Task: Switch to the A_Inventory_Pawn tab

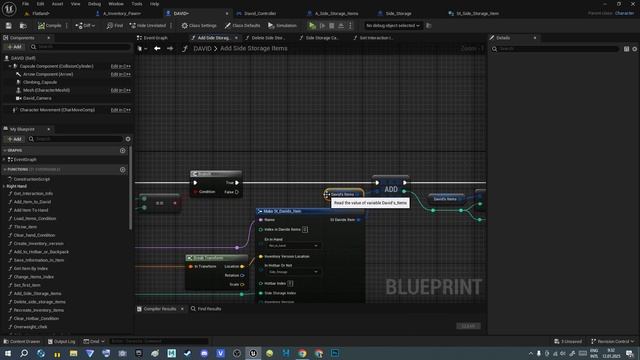Action: pos(122,13)
